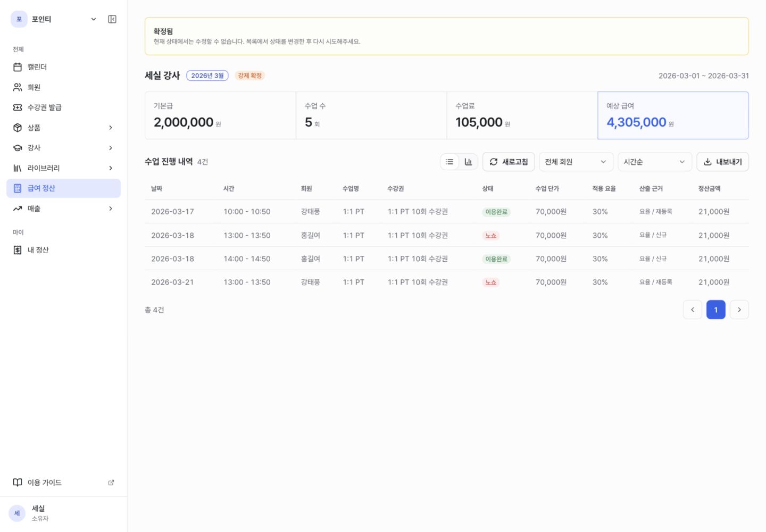Click the 내 정산 receipt icon

coord(18,250)
